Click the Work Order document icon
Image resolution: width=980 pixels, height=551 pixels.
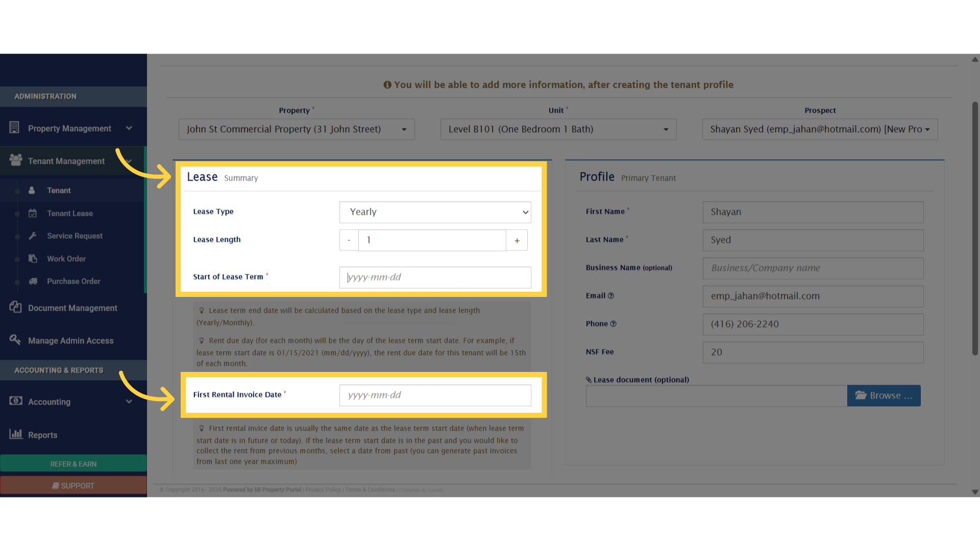[33, 259]
